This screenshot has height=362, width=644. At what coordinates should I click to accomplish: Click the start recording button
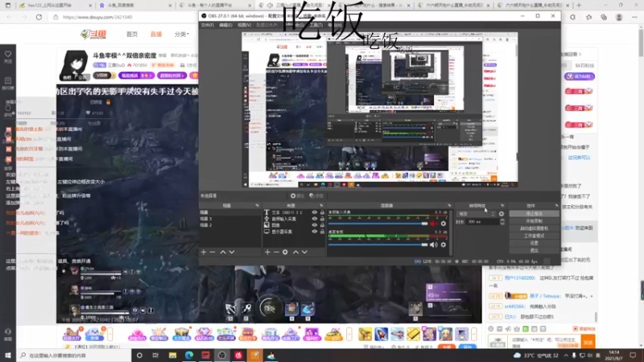click(534, 220)
